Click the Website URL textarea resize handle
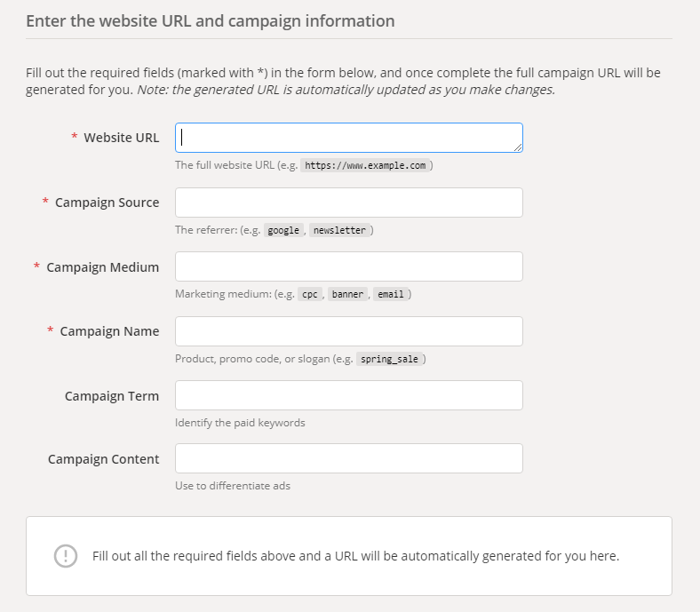 tap(518, 147)
